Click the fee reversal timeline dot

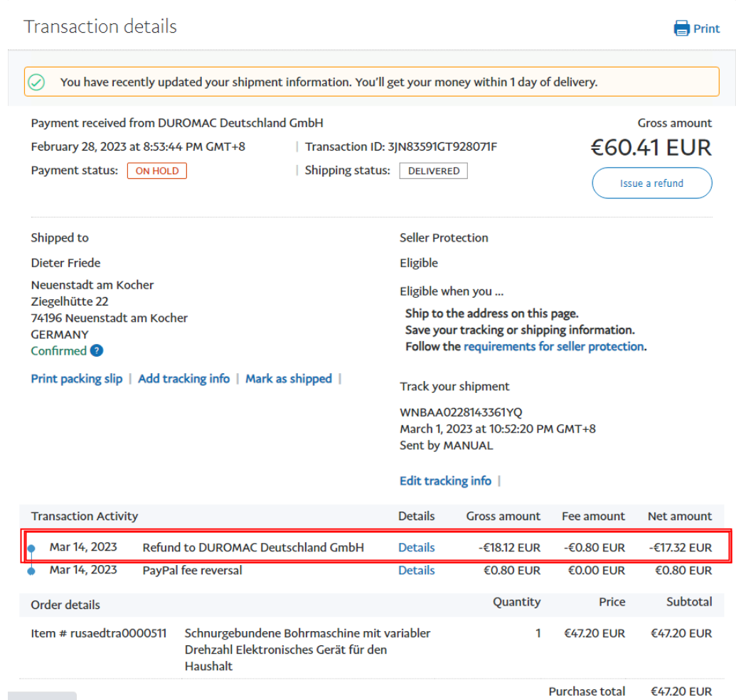(x=31, y=571)
